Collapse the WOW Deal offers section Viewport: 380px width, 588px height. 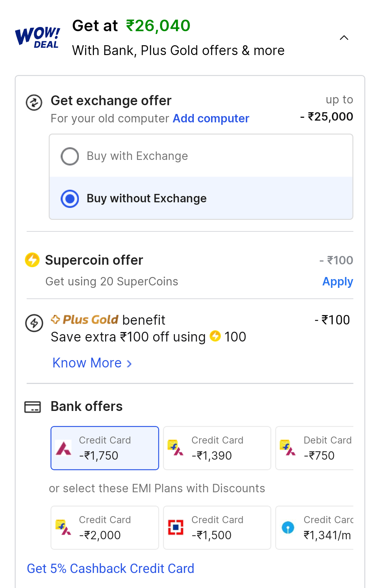(344, 38)
